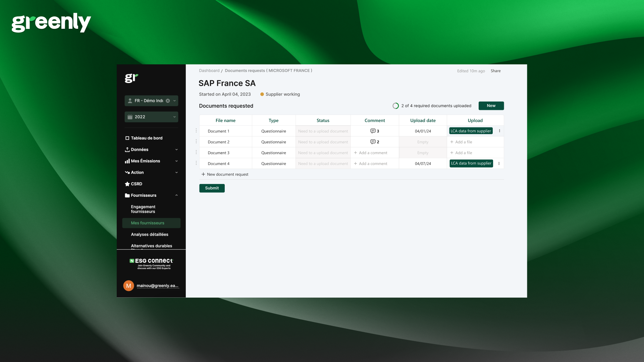Collapse the Fournisseurs menu chevron

176,195
